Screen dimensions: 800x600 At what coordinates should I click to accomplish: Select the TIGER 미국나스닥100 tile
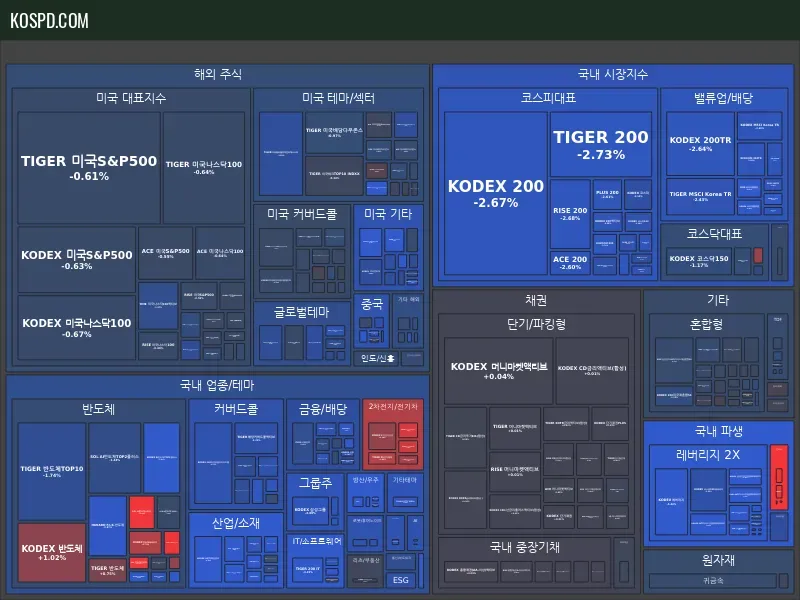pos(204,168)
